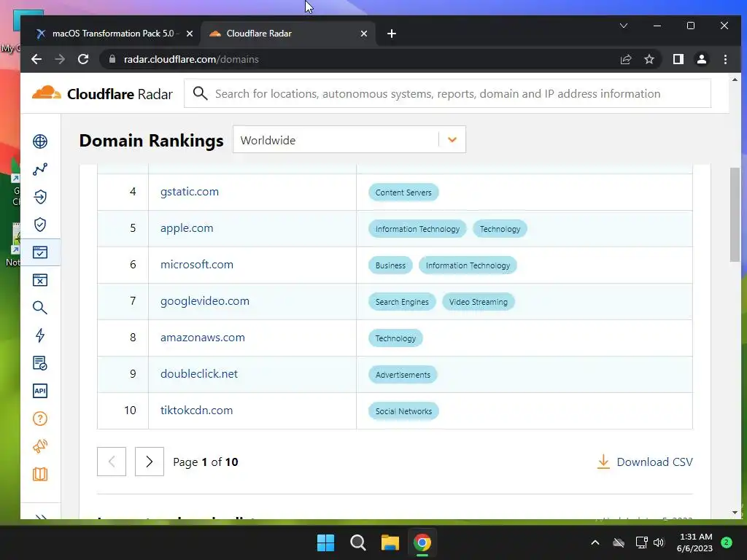Open the globe overview icon in sidebar

point(40,141)
